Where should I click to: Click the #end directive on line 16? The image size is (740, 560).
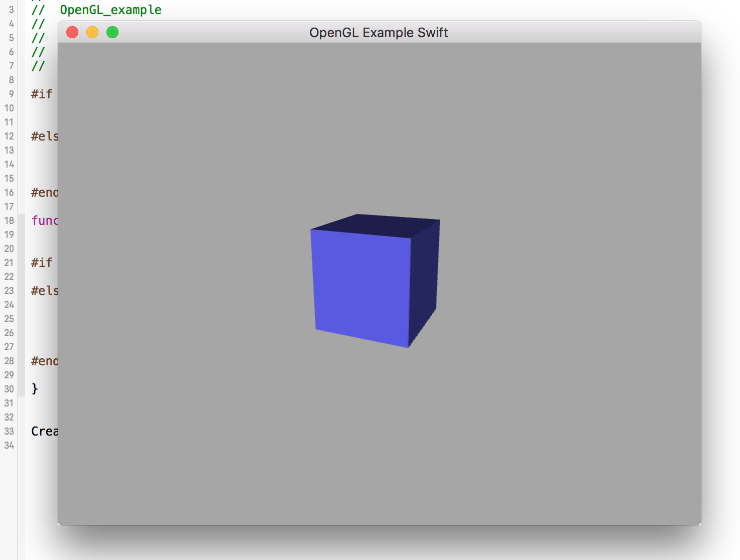tap(45, 193)
